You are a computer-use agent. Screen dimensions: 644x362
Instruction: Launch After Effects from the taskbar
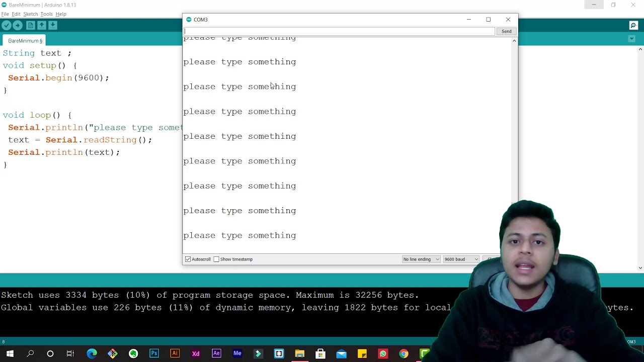click(216, 354)
